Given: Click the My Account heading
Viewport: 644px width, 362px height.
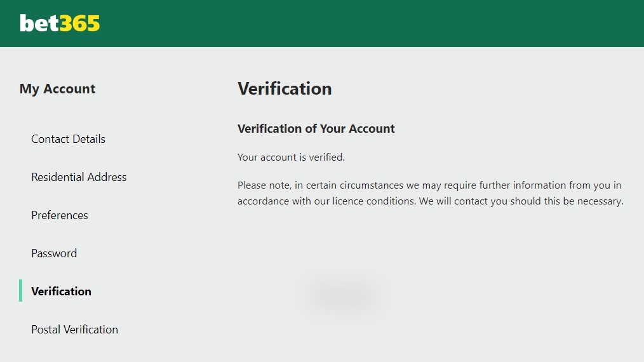Looking at the screenshot, I should click(58, 89).
